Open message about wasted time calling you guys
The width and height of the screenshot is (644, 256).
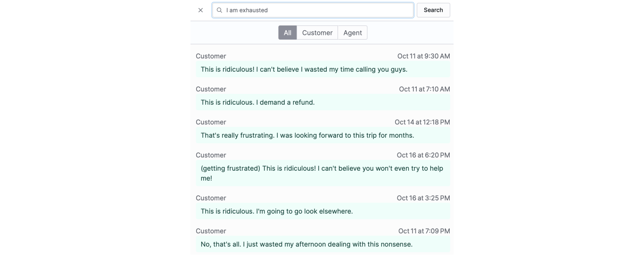coord(304,69)
